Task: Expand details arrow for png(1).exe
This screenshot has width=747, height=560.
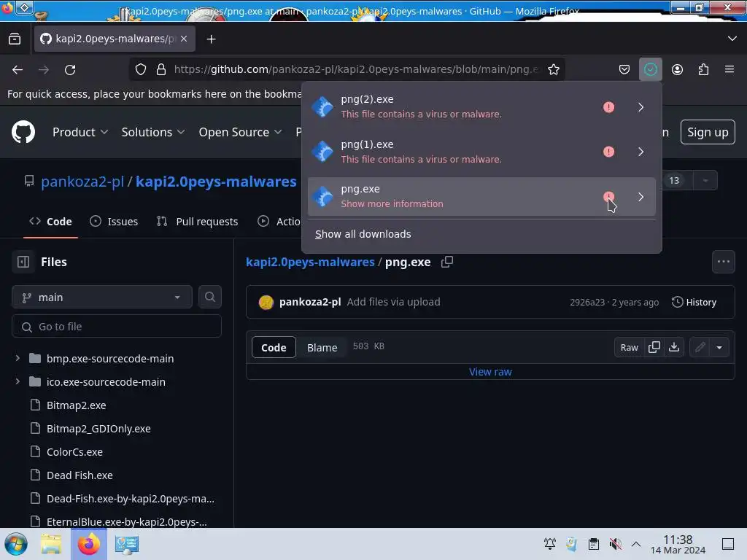Action: tap(640, 152)
